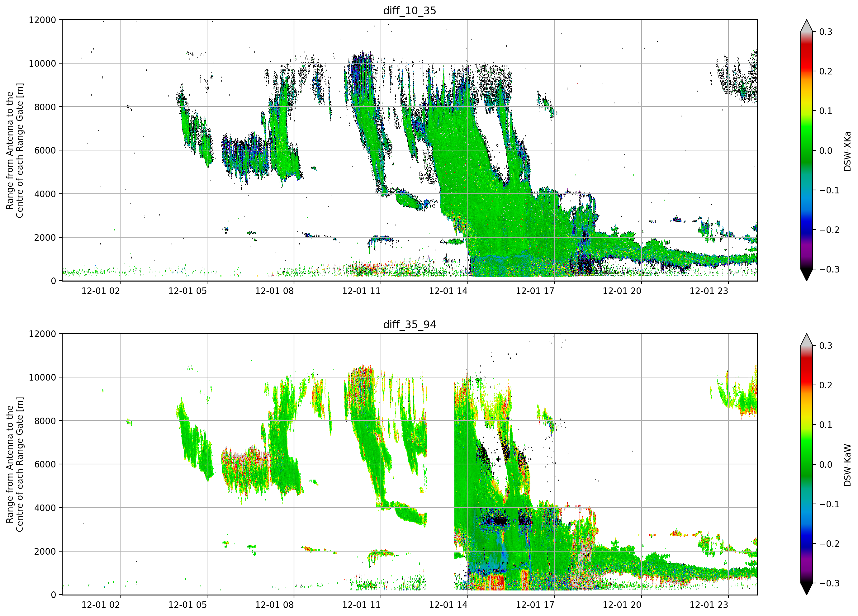Click the 2000 y-tick of diff_35_94 plot
Image resolution: width=858 pixels, height=616 pixels.
45,552
